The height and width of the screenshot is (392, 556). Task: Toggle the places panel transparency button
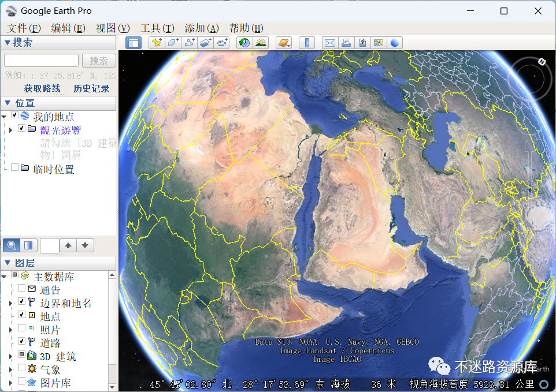click(x=28, y=245)
